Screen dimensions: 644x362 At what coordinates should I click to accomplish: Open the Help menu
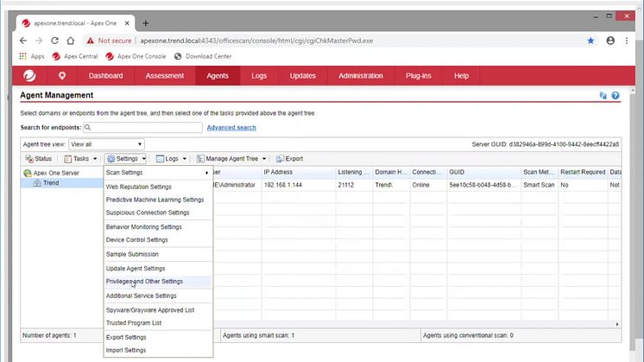pyautogui.click(x=461, y=76)
